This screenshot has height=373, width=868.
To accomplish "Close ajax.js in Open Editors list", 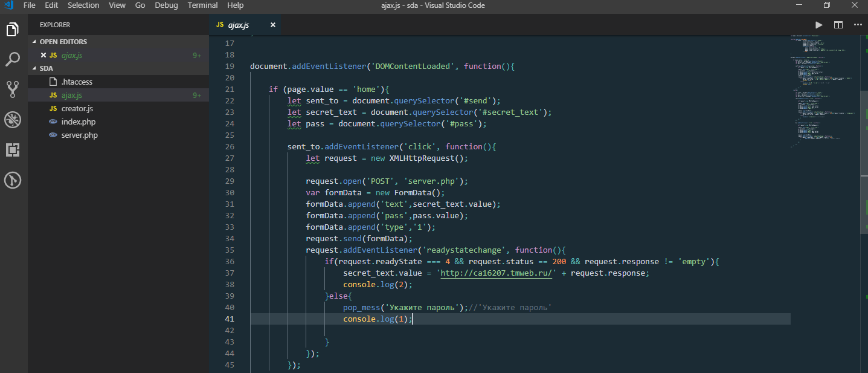I will pos(43,55).
